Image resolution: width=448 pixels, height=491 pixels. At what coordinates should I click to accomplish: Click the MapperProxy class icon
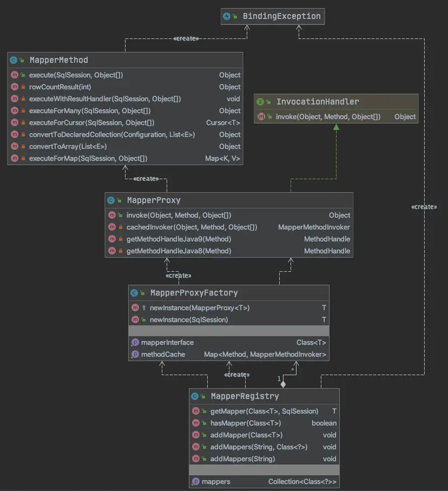pos(111,200)
